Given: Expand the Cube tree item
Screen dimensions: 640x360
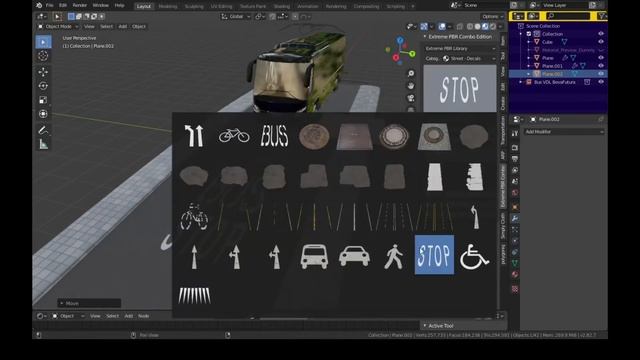Looking at the screenshot, I should pos(529,42).
